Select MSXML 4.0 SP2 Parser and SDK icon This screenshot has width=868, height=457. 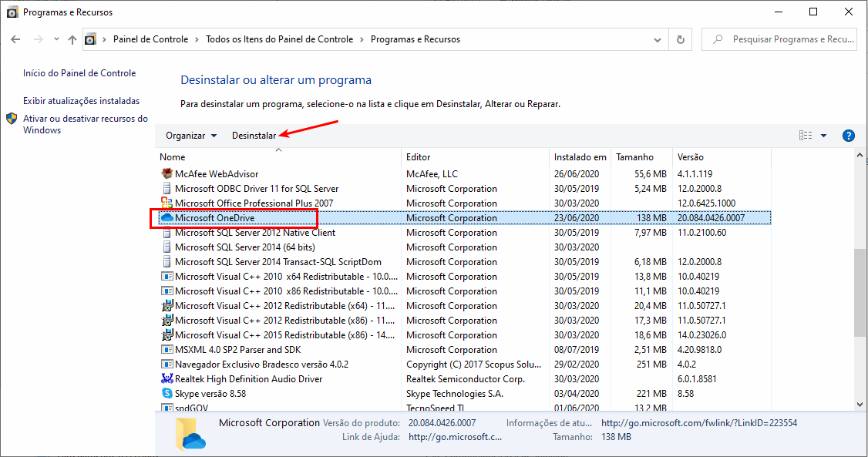[167, 350]
